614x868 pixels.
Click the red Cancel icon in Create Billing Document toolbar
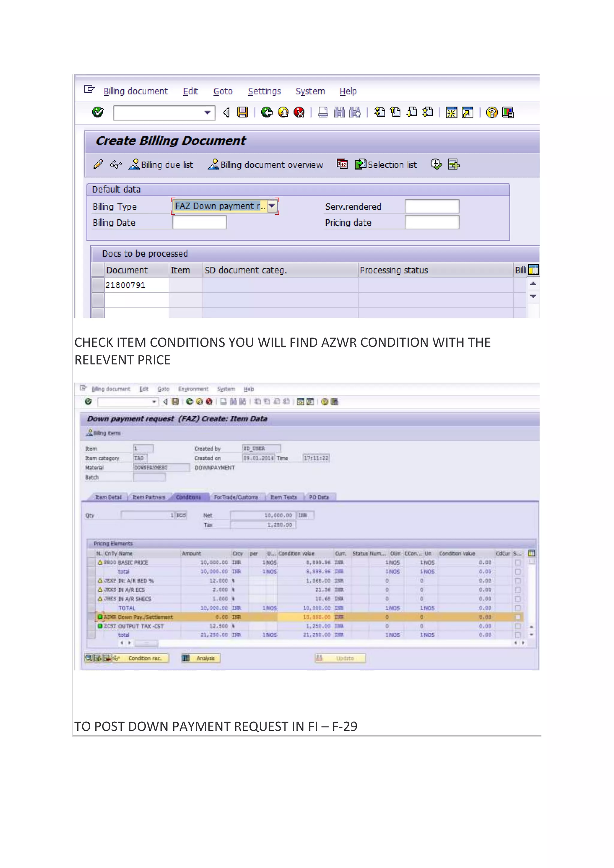click(x=299, y=112)
